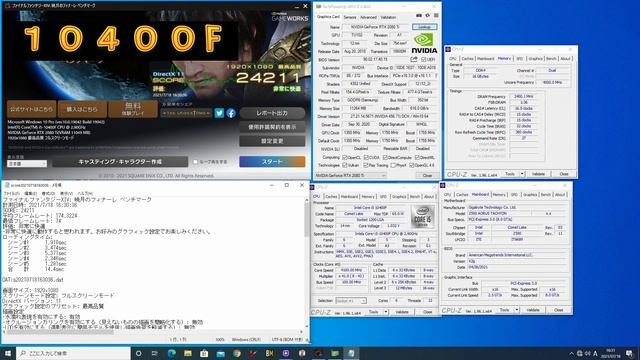640x360 pixels.
Task: Open the Windows Start menu
Action: pos(8,353)
